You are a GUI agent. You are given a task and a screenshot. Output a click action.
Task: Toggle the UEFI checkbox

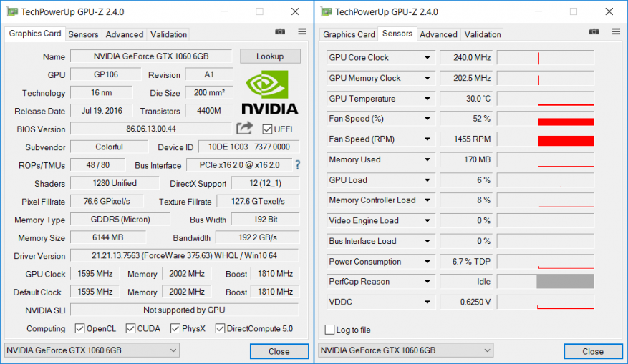(268, 129)
